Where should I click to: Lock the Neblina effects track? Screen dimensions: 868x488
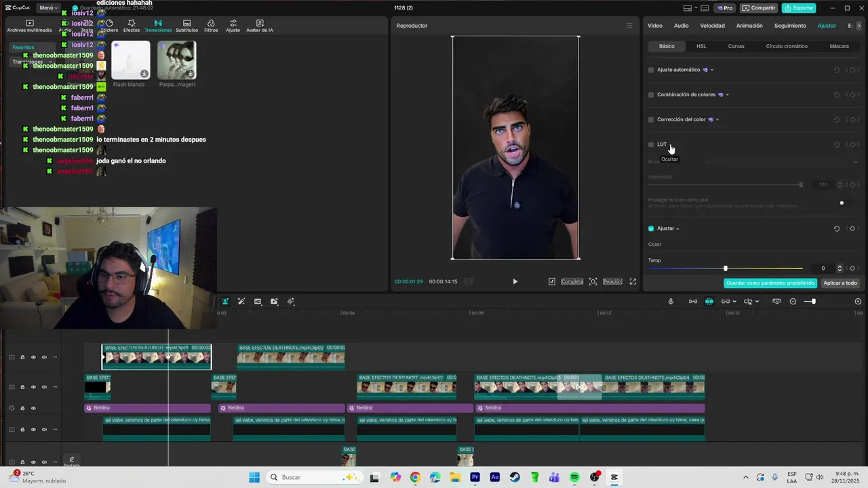[x=22, y=408]
